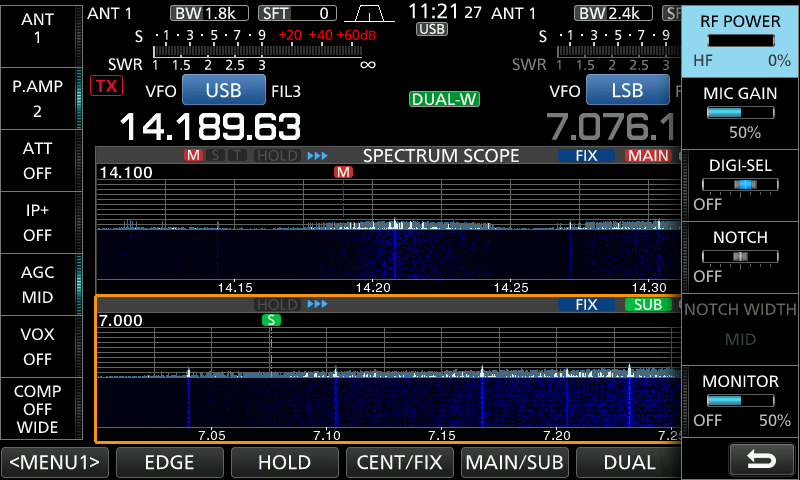The height and width of the screenshot is (480, 800).
Task: Switch to next menu with MENU1
Action: click(x=55, y=462)
